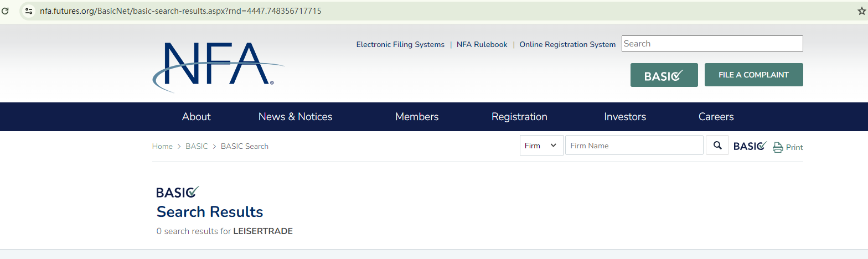Click the site information icon in address bar

point(29,11)
